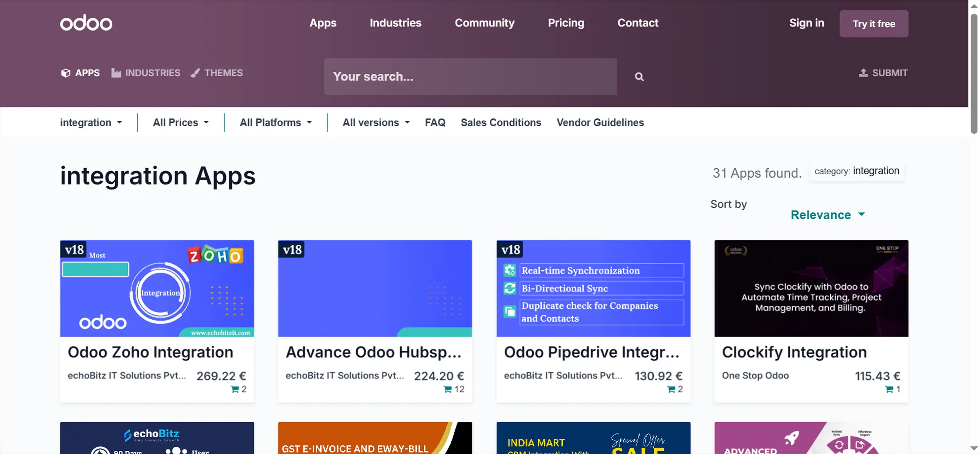Viewport: 980px width, 454px height.
Task: Click the scrollbar down arrow
Action: coord(974,448)
